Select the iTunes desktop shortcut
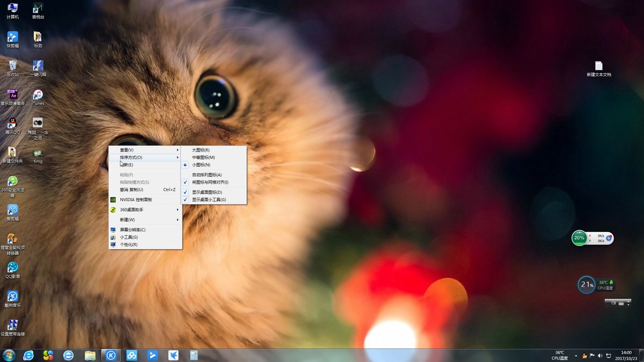Viewport: 644px width, 362px height. pos(38,98)
